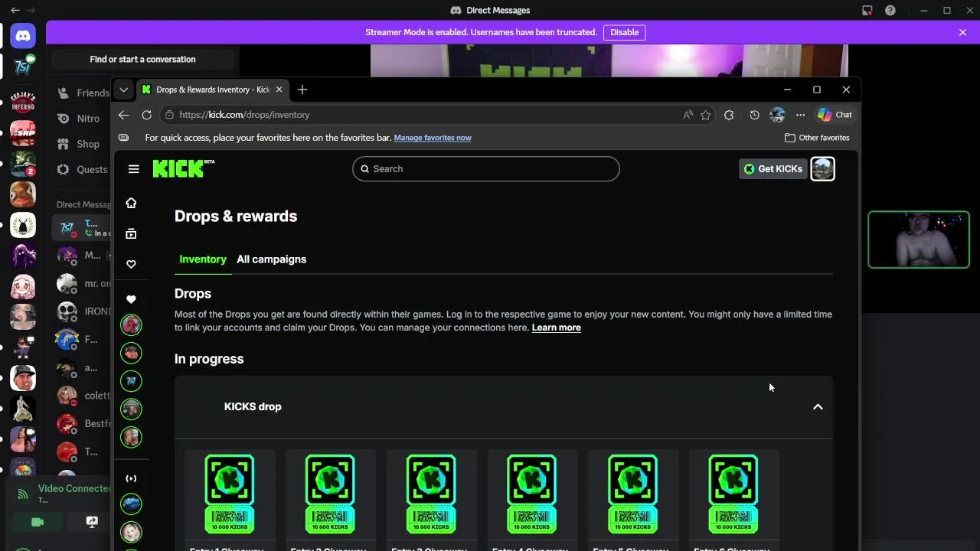This screenshot has width=980, height=551.
Task: Open Manage favorites now link
Action: pyautogui.click(x=433, y=138)
